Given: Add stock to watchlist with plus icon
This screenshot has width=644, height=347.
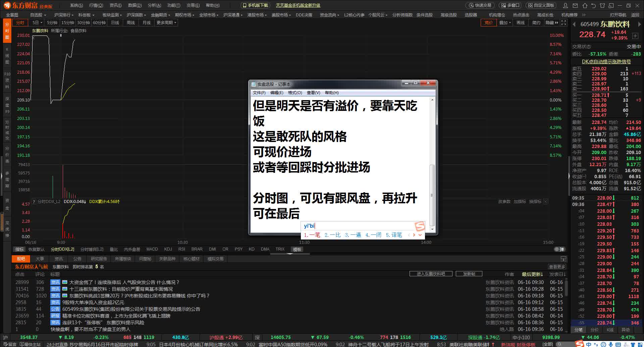Looking at the screenshot, I should pyautogui.click(x=635, y=36).
